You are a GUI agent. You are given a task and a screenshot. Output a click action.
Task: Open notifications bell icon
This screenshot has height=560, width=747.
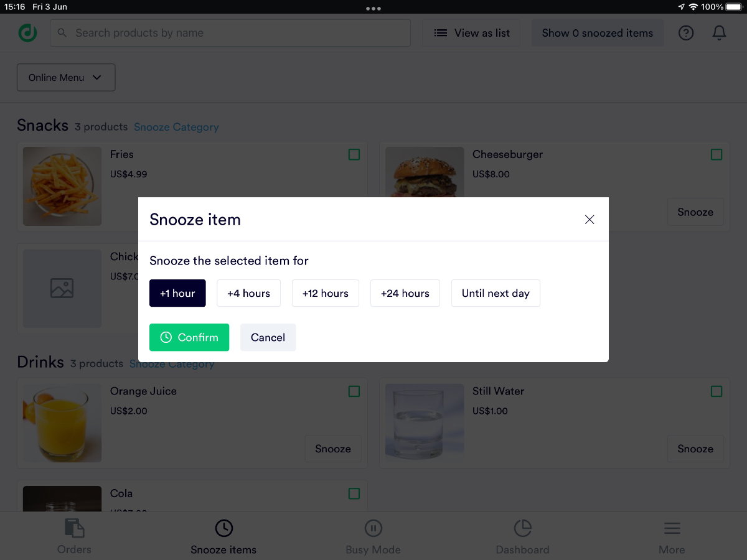point(719,33)
